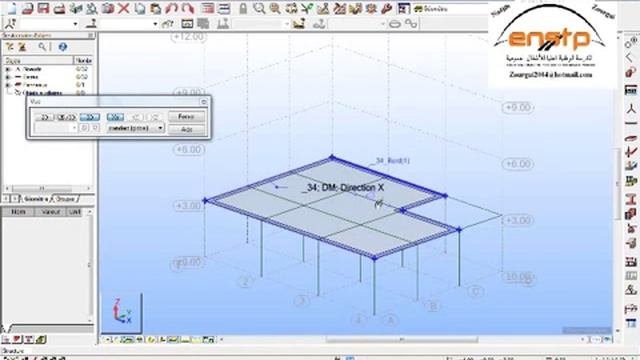Click the magnifier search icon in the object inspector
640x360 pixels.
pyautogui.click(x=42, y=47)
